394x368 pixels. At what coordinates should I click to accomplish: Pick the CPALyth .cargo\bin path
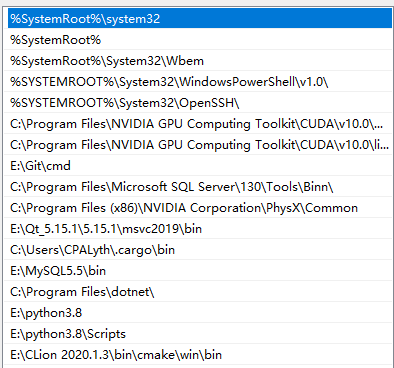199,250
